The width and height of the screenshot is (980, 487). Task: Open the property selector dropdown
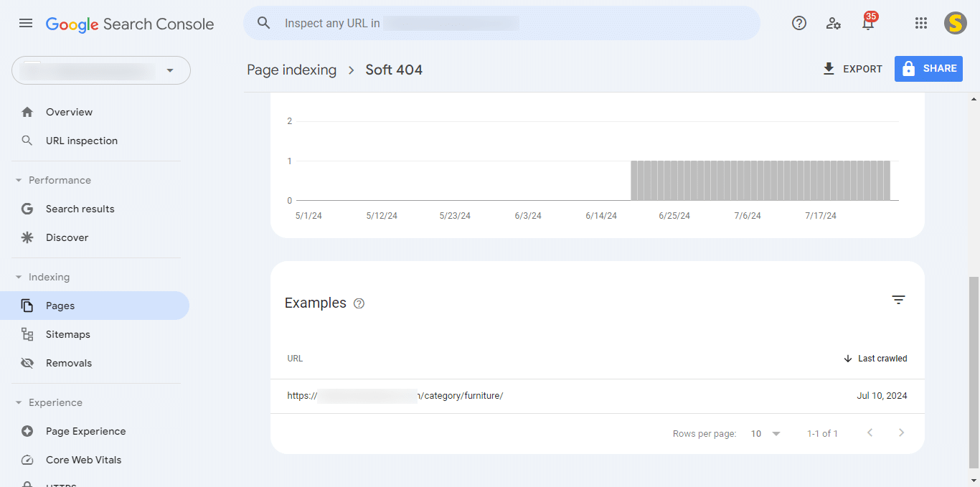[101, 70]
